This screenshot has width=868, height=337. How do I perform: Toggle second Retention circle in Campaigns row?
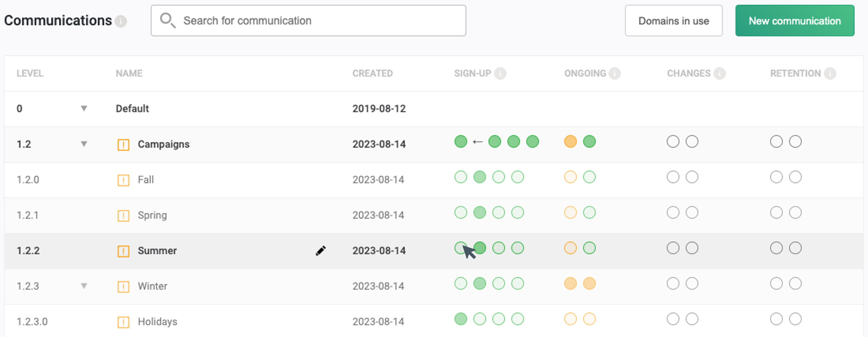[795, 141]
